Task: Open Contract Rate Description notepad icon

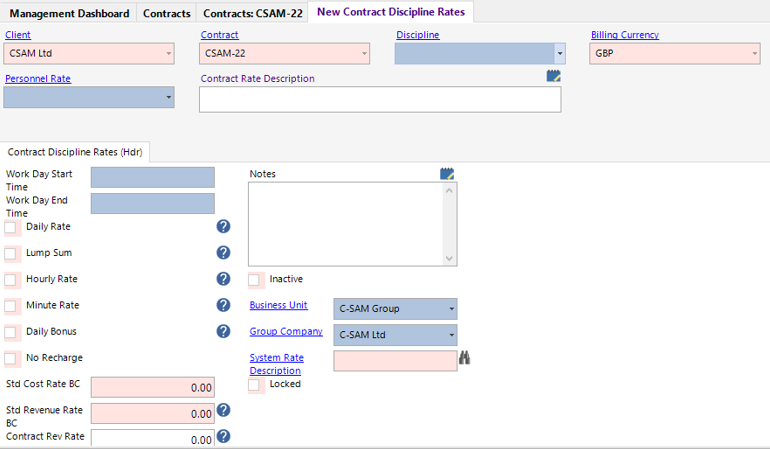Action: (x=553, y=76)
